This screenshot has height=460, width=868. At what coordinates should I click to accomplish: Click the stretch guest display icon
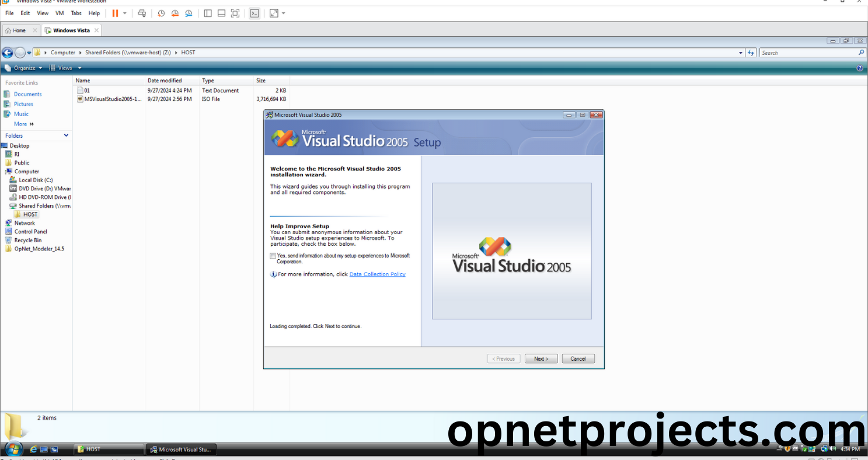(274, 13)
